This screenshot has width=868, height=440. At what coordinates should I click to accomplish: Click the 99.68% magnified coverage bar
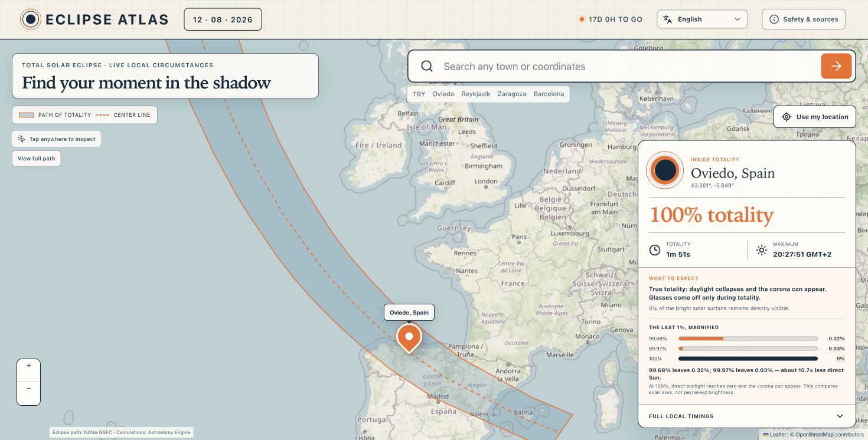coord(748,339)
